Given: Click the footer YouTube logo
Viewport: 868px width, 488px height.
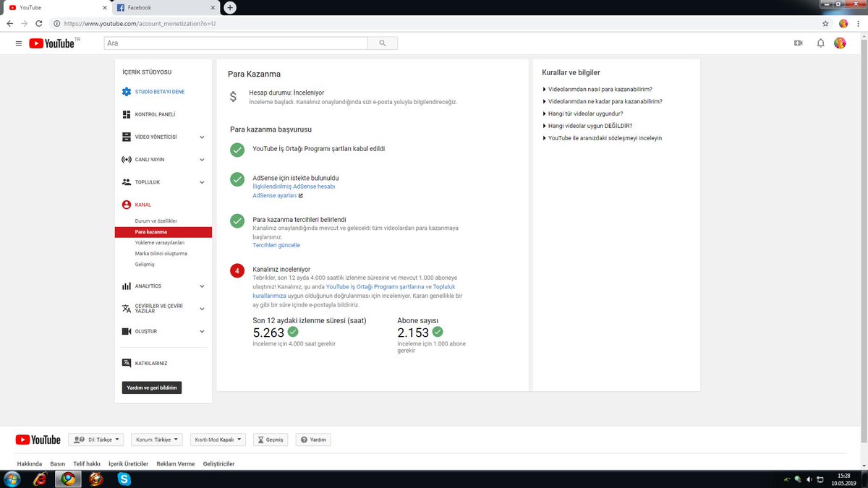Looking at the screenshot, I should click(x=38, y=440).
